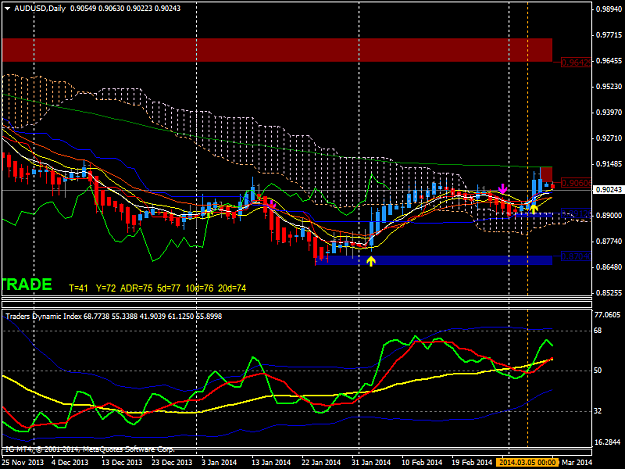Click the 0.85255 price scale value
The image size is (625, 469).
click(609, 293)
